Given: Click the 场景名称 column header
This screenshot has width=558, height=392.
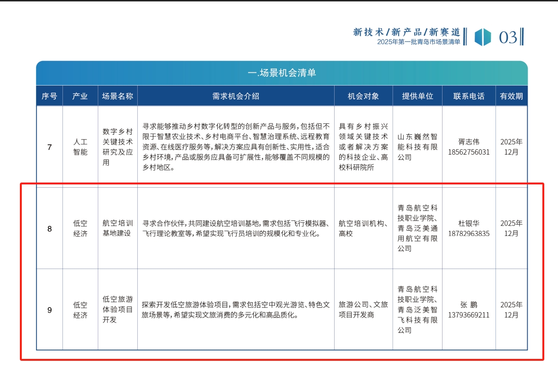Looking at the screenshot, I should pos(117,96).
